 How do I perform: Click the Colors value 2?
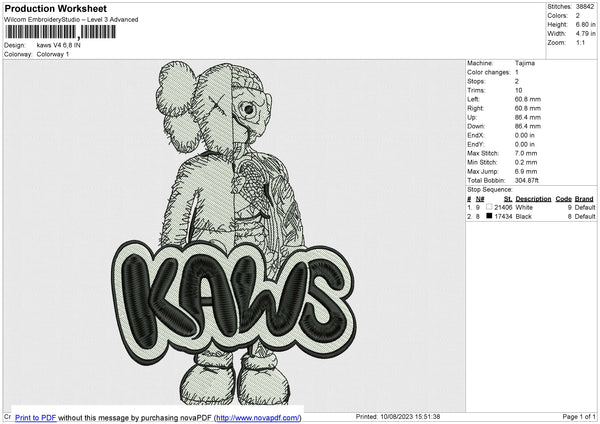[x=578, y=16]
